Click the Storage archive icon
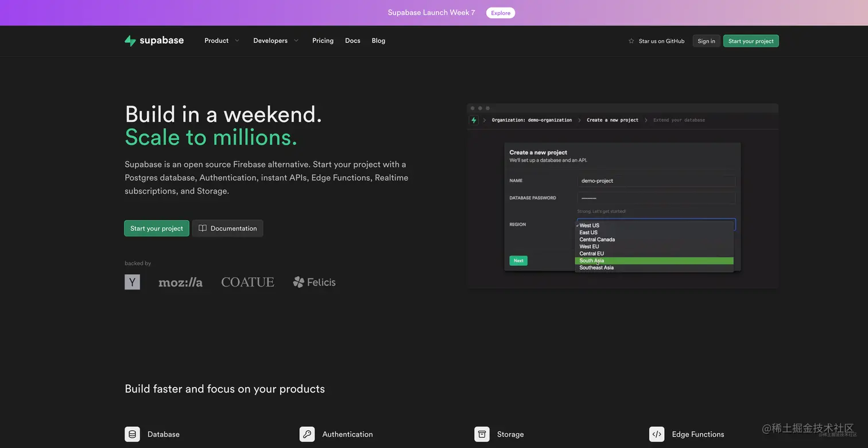Viewport: 868px width, 448px height. (482, 434)
